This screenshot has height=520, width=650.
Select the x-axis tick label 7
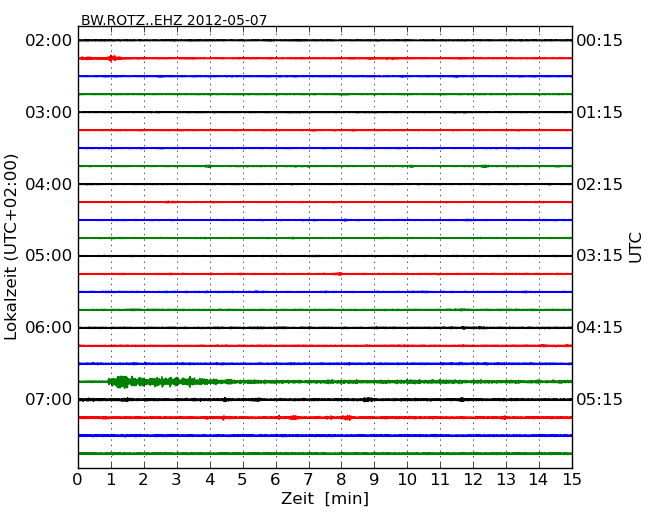tap(308, 479)
